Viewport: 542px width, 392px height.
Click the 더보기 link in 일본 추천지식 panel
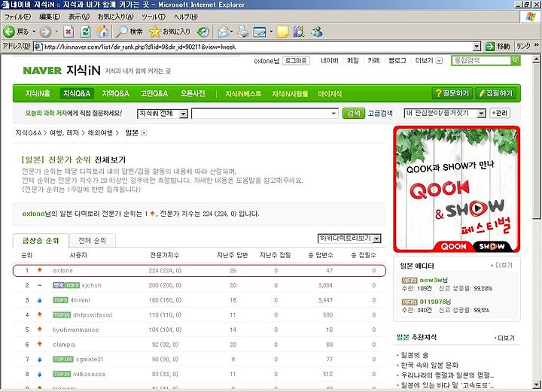[x=504, y=338]
